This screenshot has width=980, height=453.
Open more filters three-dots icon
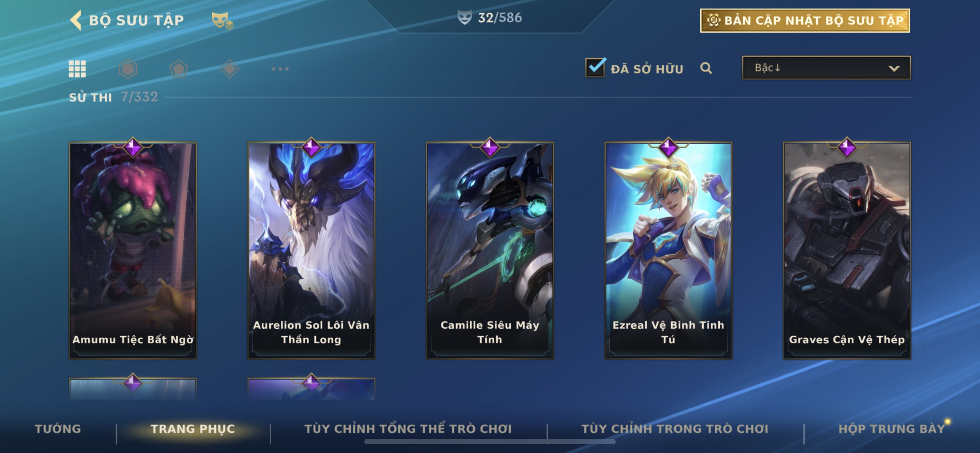[x=280, y=69]
